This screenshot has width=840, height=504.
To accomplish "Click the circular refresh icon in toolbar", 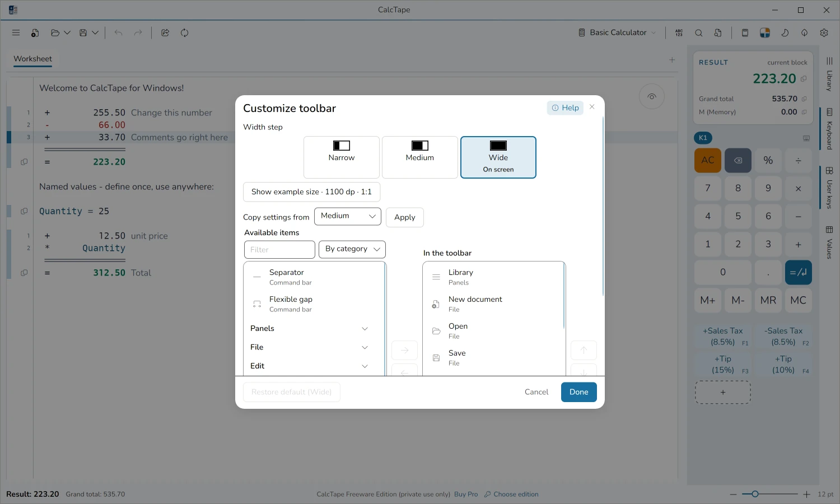I will [184, 32].
